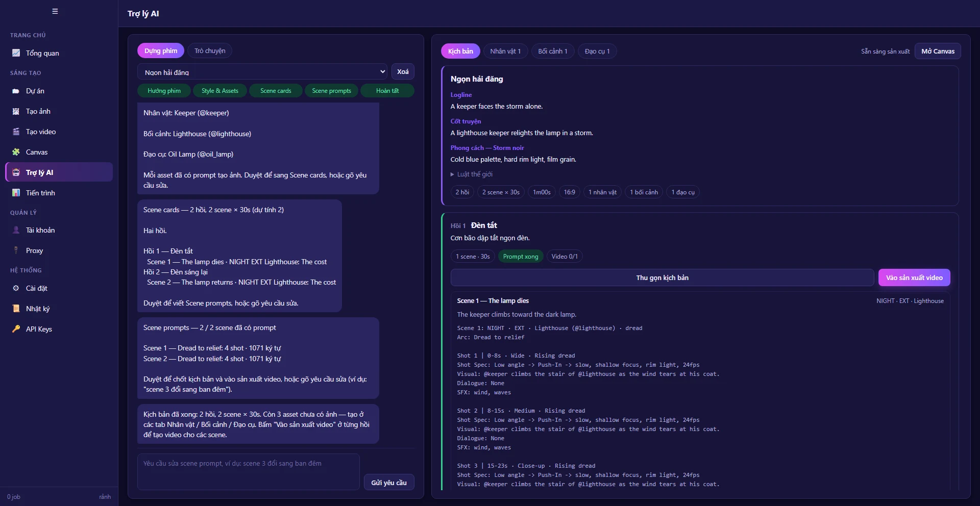Open the Tài khoản user icon

point(16,230)
